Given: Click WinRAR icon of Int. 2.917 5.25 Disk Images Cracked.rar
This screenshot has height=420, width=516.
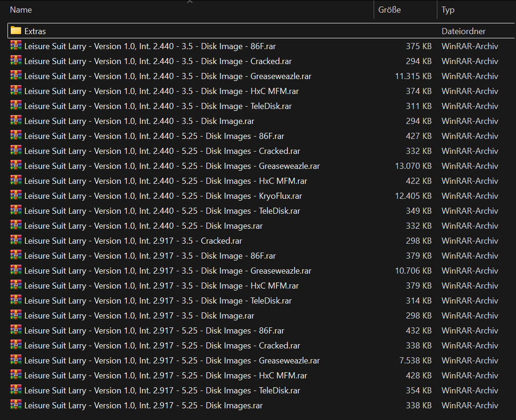Looking at the screenshot, I should 16,345.
